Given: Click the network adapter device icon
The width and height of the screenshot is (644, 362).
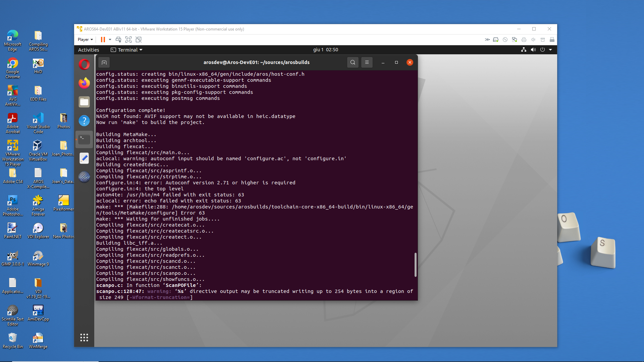Looking at the screenshot, I should (x=515, y=40).
